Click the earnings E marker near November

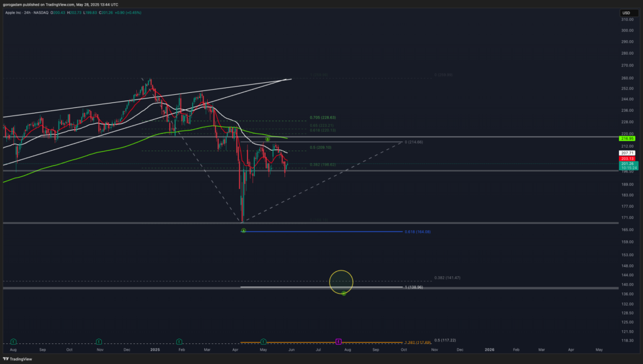(x=99, y=341)
